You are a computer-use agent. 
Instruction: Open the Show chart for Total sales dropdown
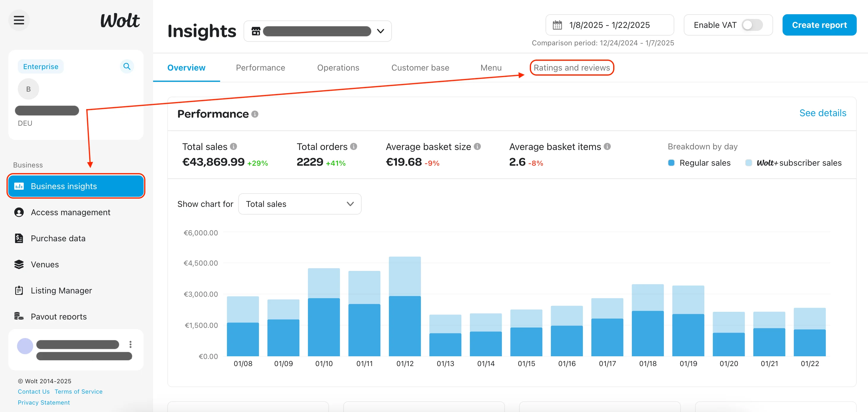[300, 204]
